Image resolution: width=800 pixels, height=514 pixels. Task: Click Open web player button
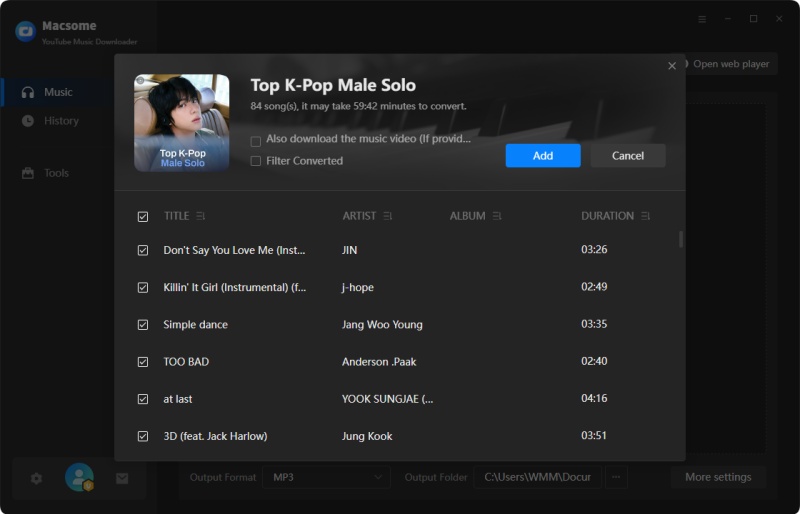[x=730, y=64]
